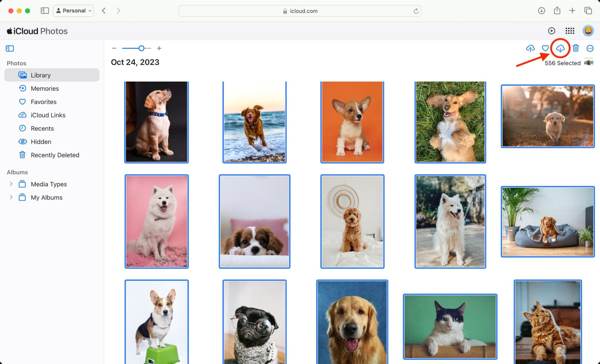The height and width of the screenshot is (364, 600).
Task: Open a new Safari tab
Action: click(x=572, y=11)
